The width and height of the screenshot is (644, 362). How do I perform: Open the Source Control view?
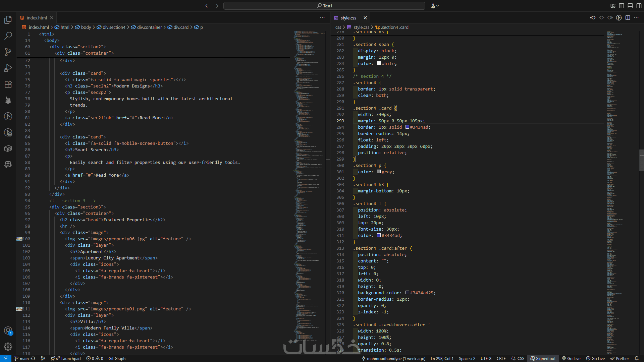pyautogui.click(x=8, y=52)
